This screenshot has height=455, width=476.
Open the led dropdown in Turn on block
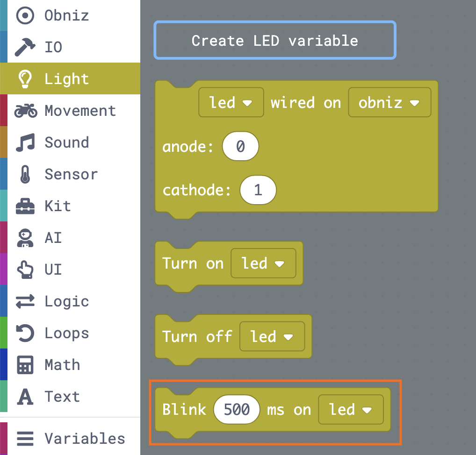(263, 263)
